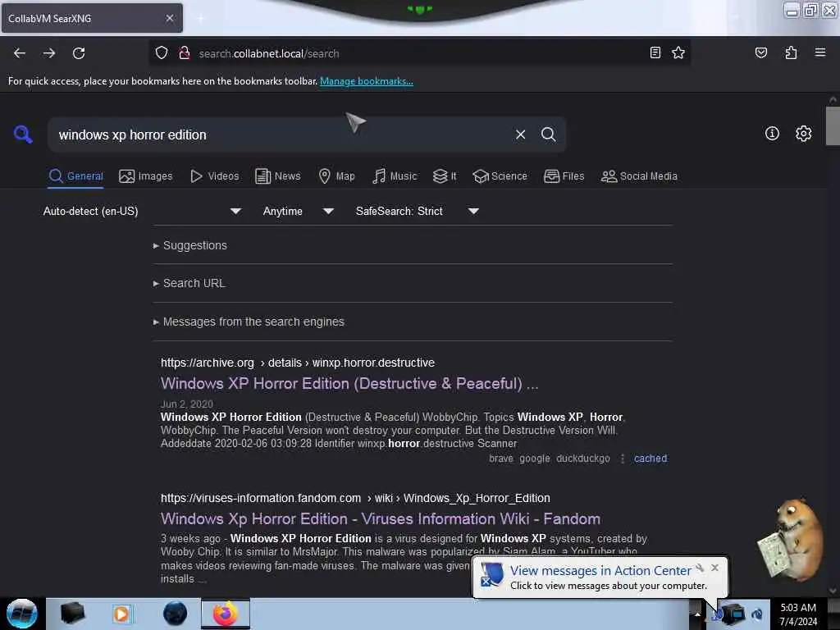This screenshot has width=840, height=630.
Task: Clear the search query text
Action: pyautogui.click(x=520, y=135)
